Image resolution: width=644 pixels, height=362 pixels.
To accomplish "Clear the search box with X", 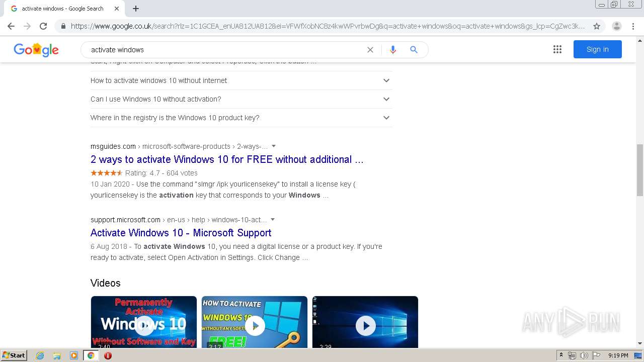I will point(370,50).
